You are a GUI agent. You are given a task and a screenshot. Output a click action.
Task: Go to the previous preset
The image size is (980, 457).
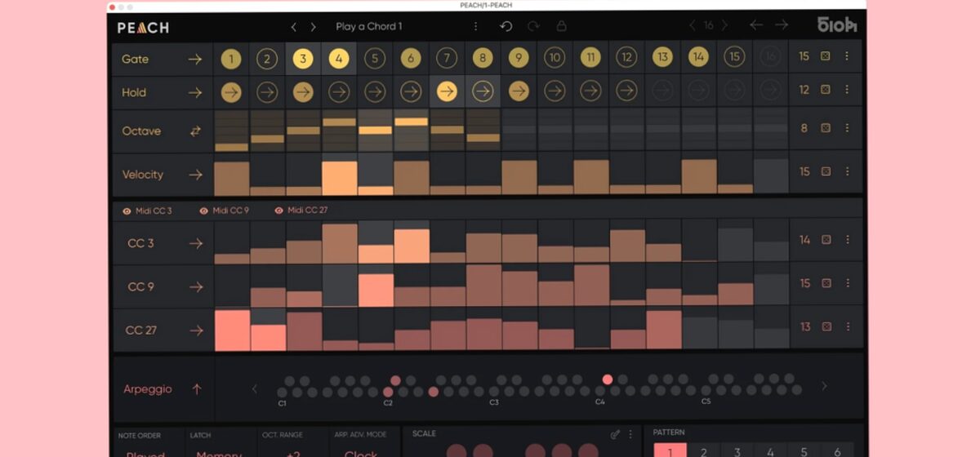pyautogui.click(x=294, y=27)
